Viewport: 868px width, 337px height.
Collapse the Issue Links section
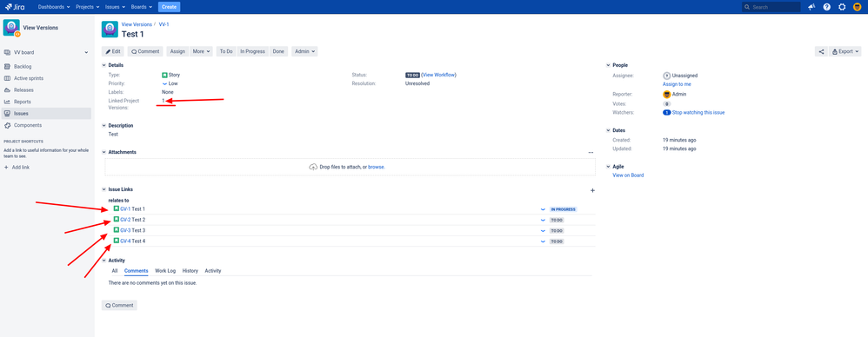104,189
